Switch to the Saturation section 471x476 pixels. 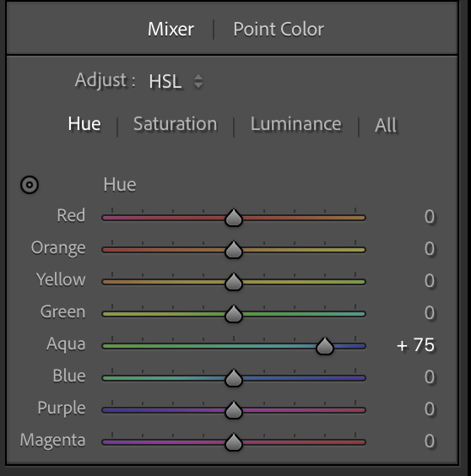pos(176,124)
